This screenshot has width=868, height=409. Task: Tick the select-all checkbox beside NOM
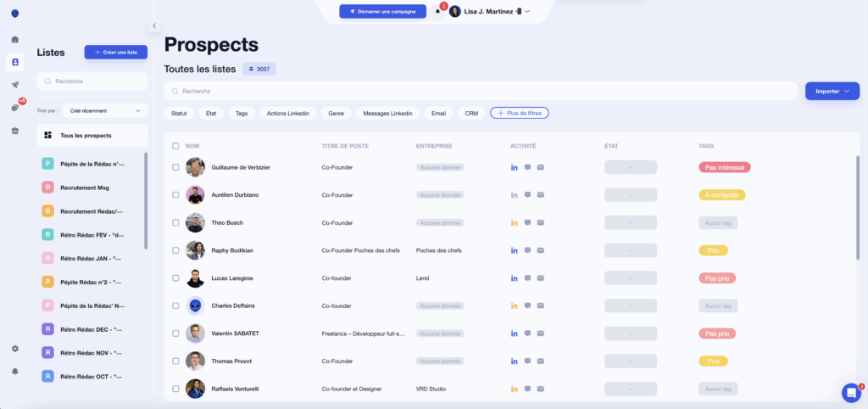point(175,146)
